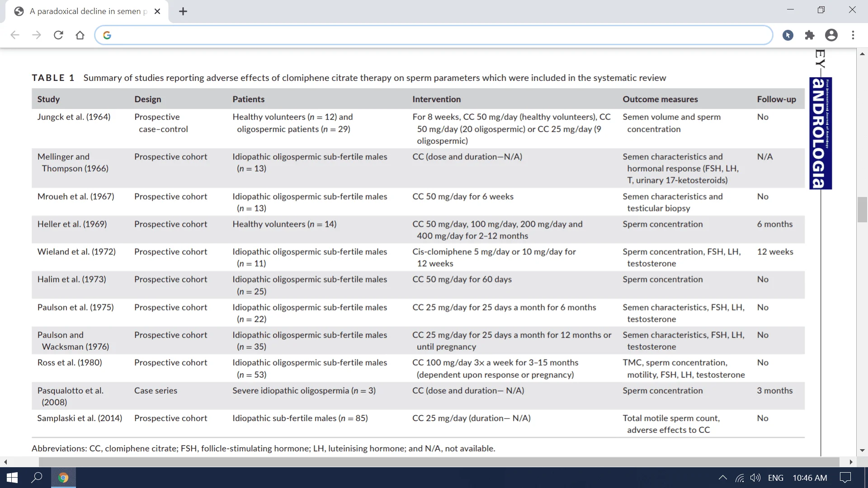Click the ANDROLOGIA journal logo
Image resolution: width=868 pixels, height=488 pixels.
[821, 133]
